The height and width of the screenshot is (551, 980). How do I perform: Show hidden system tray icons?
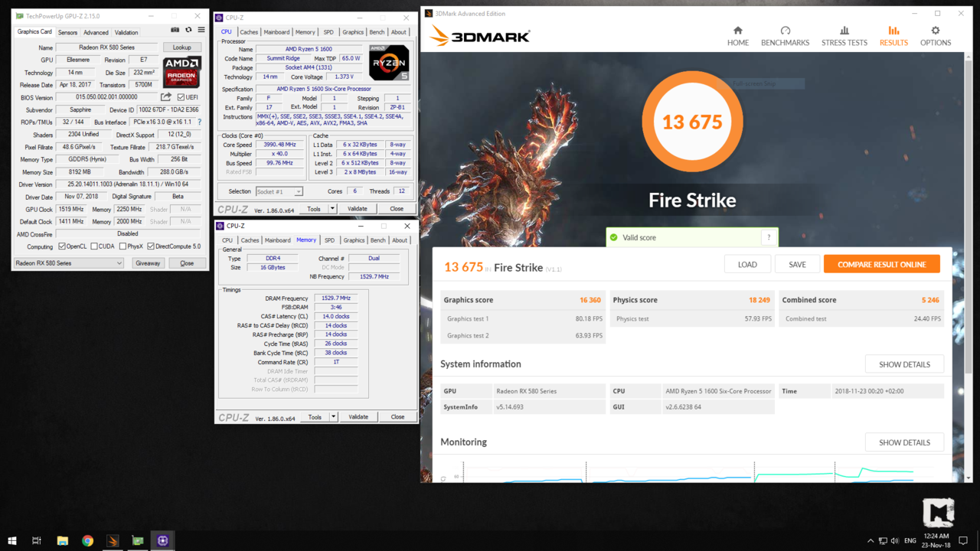pos(870,541)
